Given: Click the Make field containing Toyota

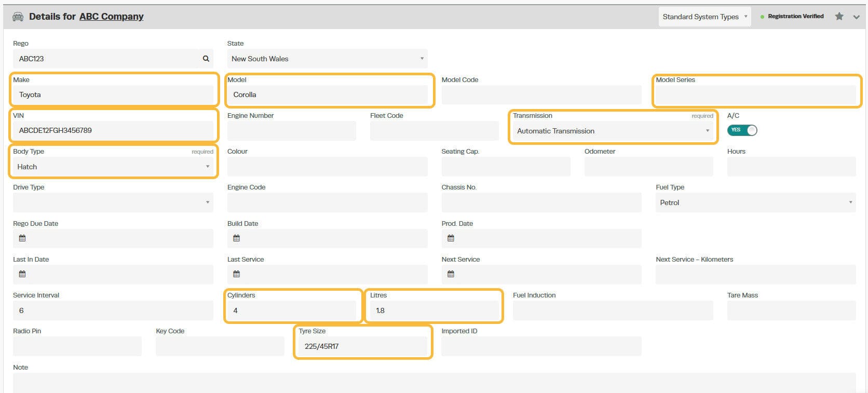Looking at the screenshot, I should pyautogui.click(x=113, y=94).
